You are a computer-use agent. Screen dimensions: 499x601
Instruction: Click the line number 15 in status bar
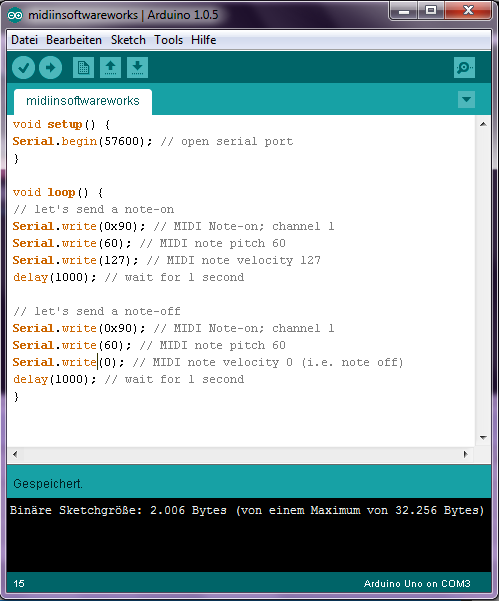point(19,584)
